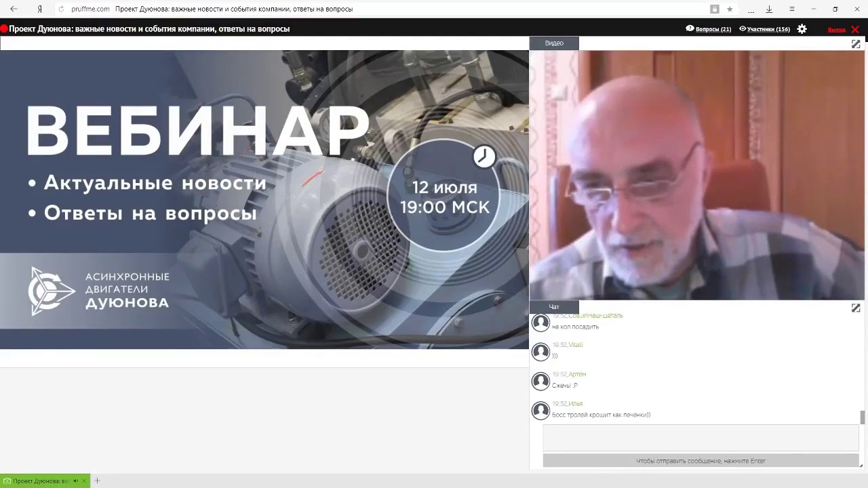Viewport: 868px width, 488px height.
Task: Select the Видео panel tab
Action: click(554, 43)
